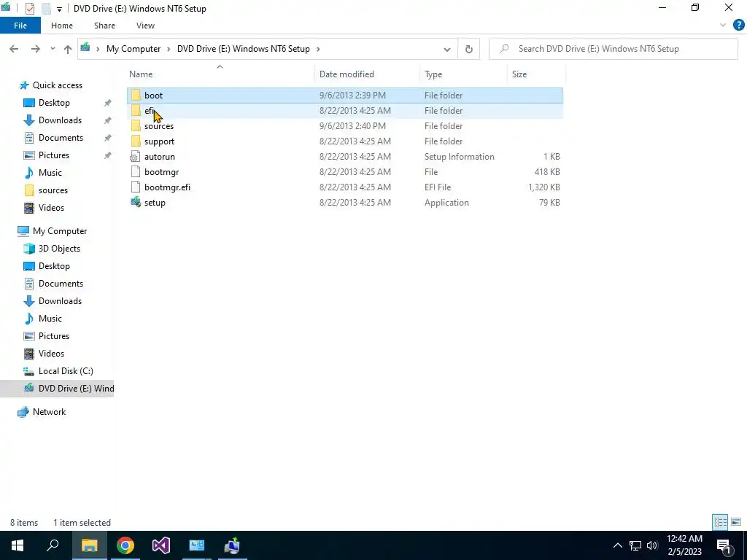Refresh the current folder view

click(x=469, y=49)
